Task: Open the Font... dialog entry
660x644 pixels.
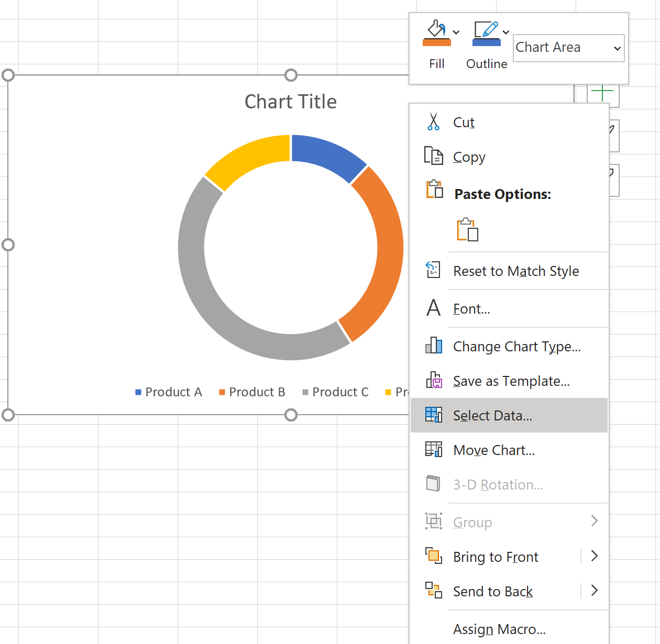Action: [509, 308]
